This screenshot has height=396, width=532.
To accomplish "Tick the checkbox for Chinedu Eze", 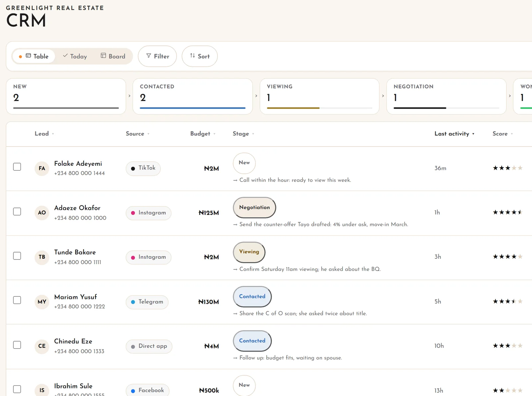I will [x=17, y=345].
